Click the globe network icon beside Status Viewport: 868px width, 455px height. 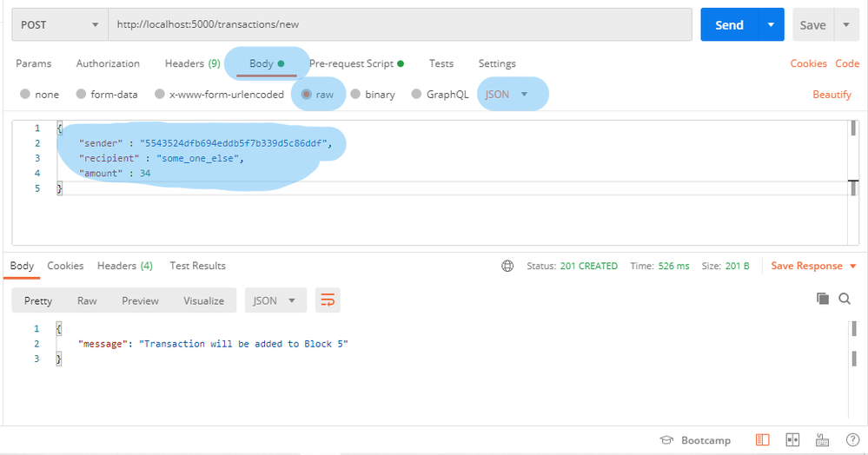[507, 267]
